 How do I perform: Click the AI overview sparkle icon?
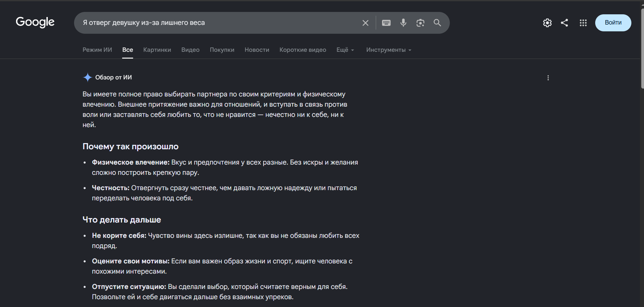[88, 77]
